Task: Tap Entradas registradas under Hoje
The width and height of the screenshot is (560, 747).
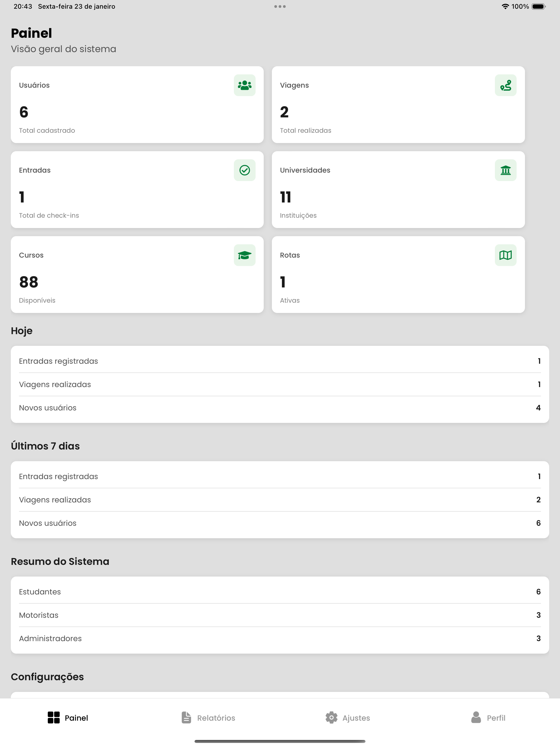Action: [280, 361]
